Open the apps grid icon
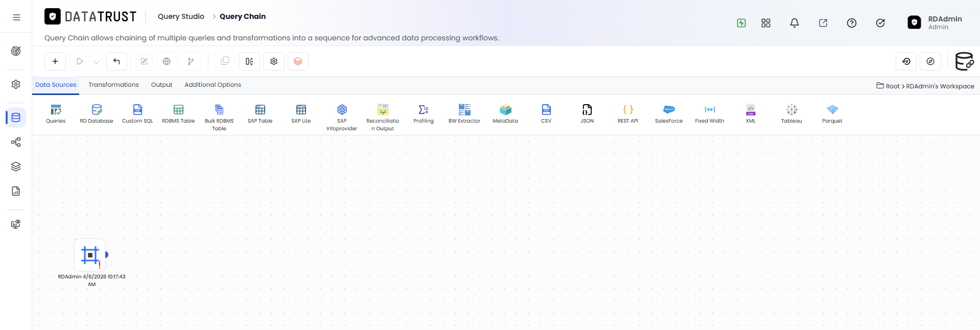The width and height of the screenshot is (980, 330). coord(766,23)
